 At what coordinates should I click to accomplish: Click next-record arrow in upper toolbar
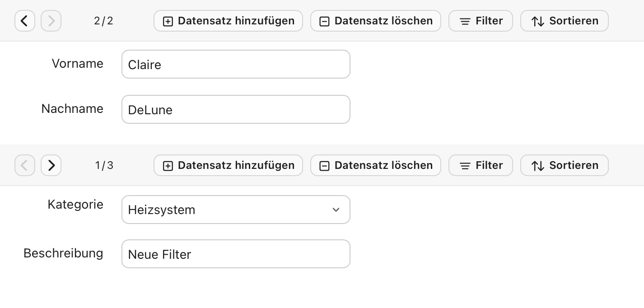pos(51,21)
